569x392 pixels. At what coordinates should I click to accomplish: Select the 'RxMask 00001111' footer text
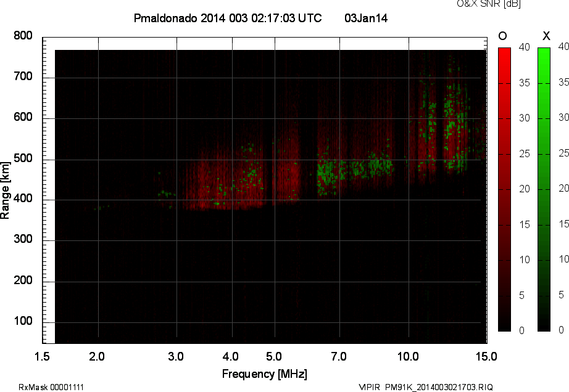[x=51, y=387]
